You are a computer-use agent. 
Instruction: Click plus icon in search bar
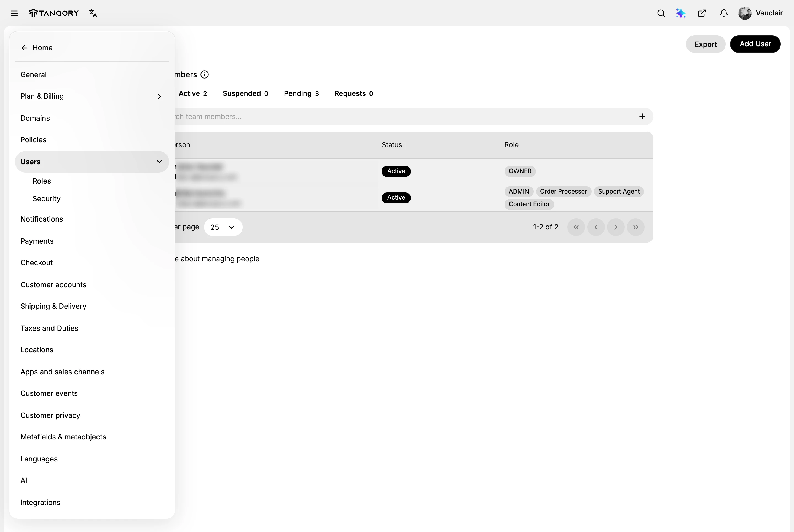coord(642,116)
